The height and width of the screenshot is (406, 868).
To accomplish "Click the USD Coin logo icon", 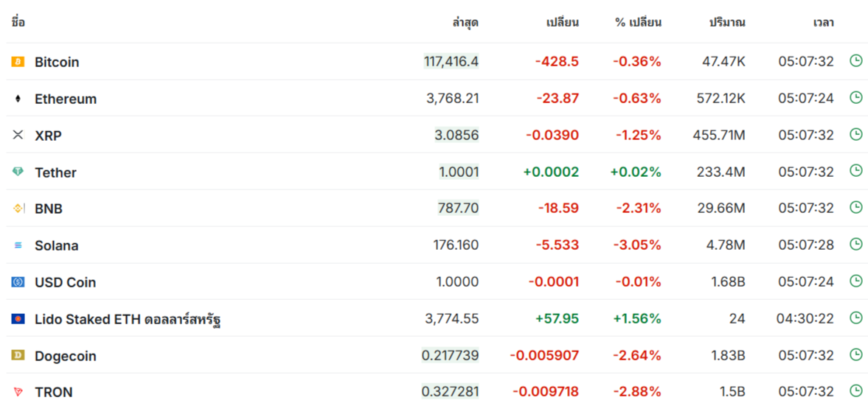I will [18, 282].
